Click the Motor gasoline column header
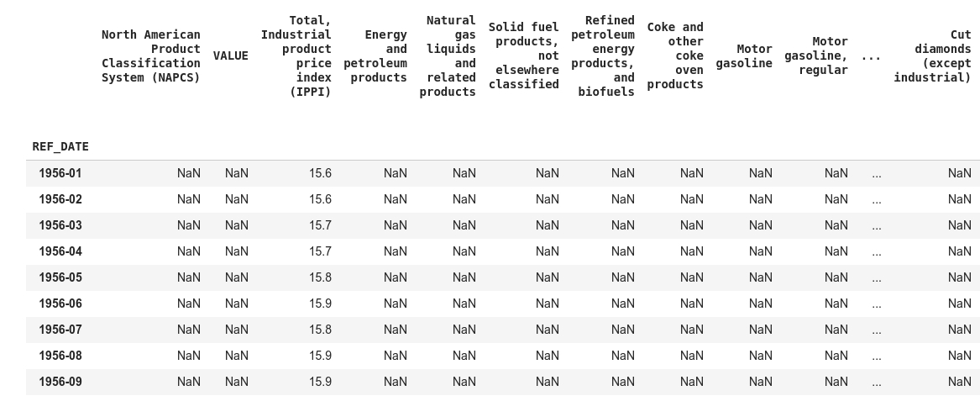980x396 pixels. tap(745, 56)
